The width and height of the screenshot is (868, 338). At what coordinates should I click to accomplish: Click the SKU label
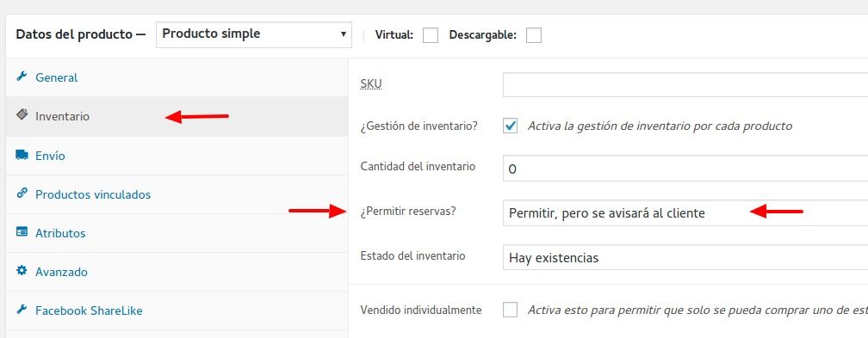coord(371,84)
